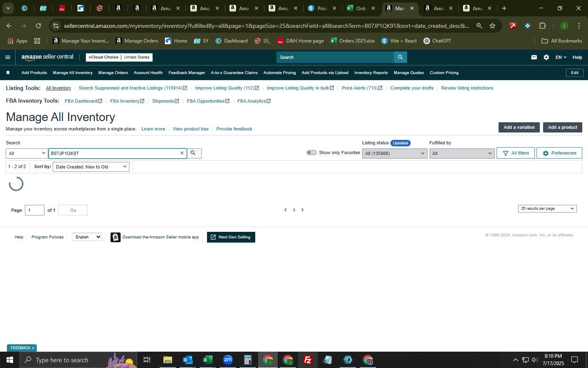Image resolution: width=588 pixels, height=368 pixels.
Task: Click the Windows Start button
Action: pos(10,360)
